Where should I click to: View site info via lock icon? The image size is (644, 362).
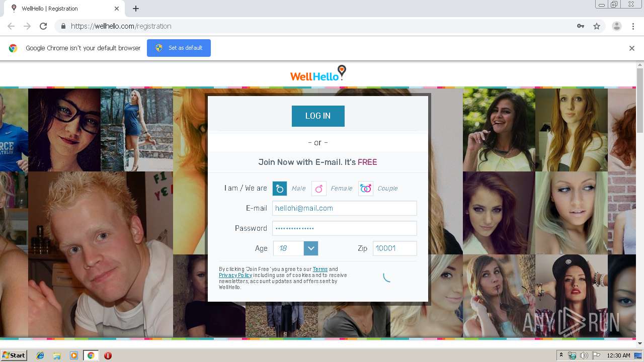point(63,26)
